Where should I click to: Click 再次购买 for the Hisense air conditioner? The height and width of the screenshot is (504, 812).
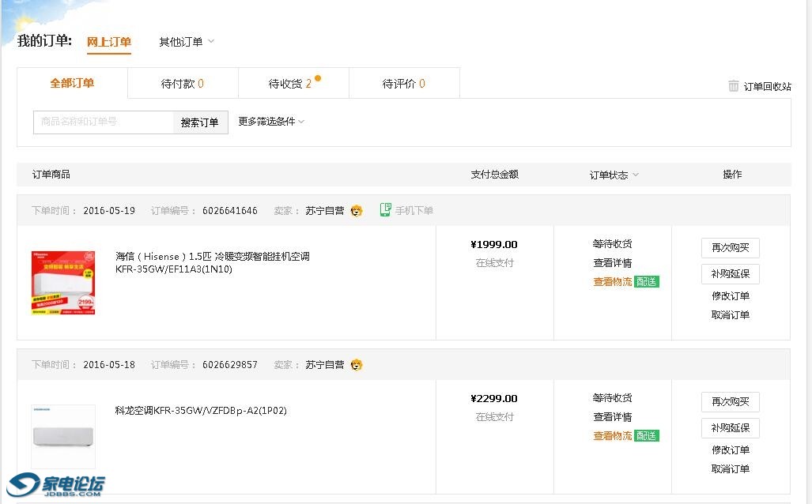[730, 248]
